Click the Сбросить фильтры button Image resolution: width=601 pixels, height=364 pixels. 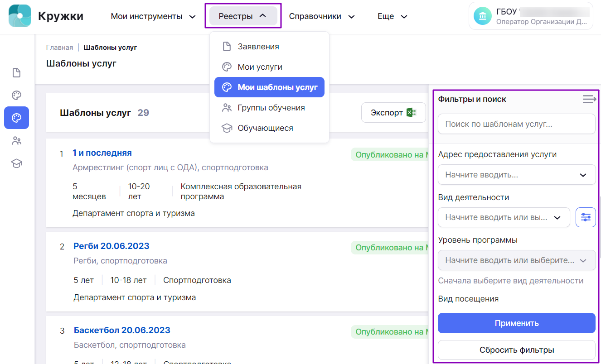pos(517,350)
